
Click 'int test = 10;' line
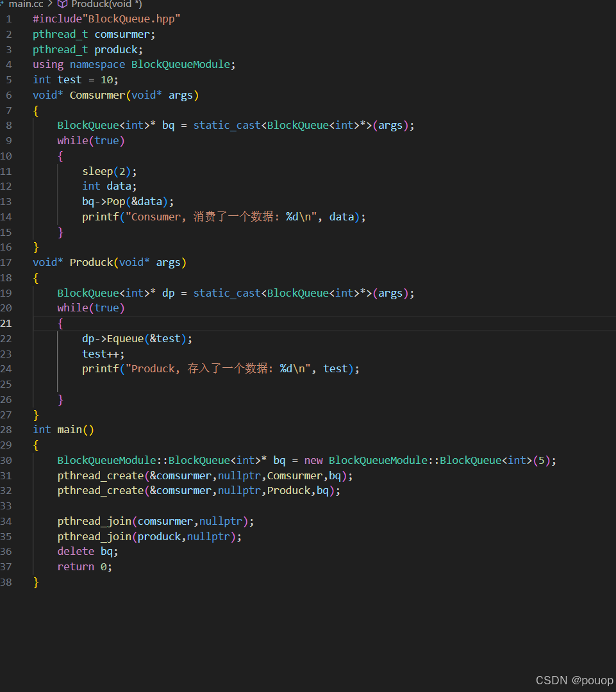76,80
